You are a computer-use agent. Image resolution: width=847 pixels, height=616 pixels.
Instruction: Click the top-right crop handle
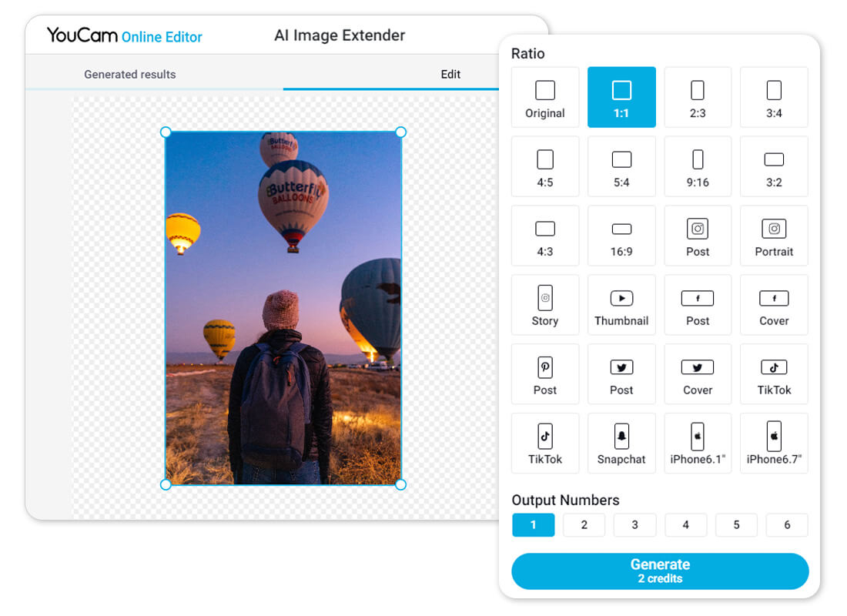[x=401, y=132]
